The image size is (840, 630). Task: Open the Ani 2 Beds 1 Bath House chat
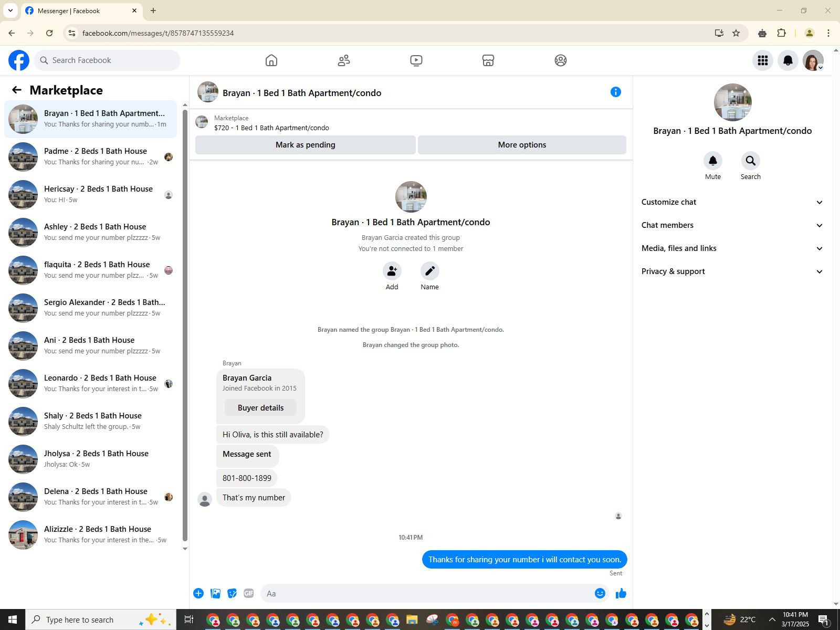point(91,345)
